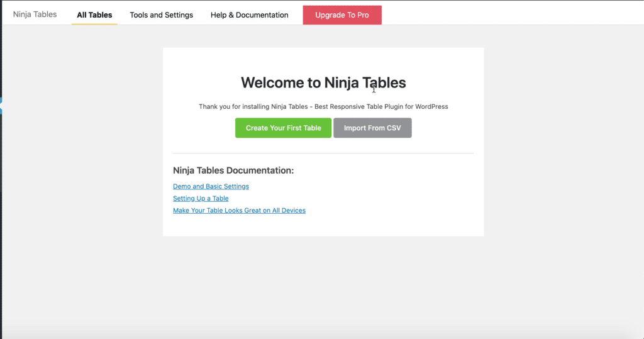Click the Welcome to Ninja Tables heading
Screen dimensions: 644x339
323,82
